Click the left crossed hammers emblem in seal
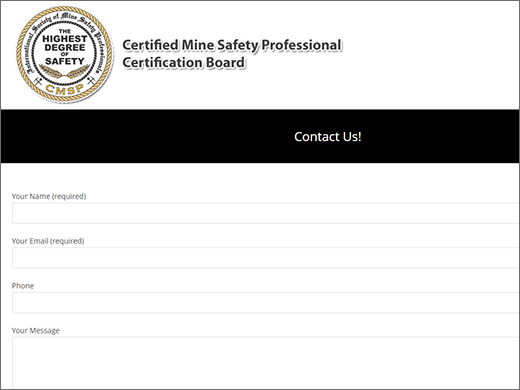The height and width of the screenshot is (390, 520). (38, 80)
